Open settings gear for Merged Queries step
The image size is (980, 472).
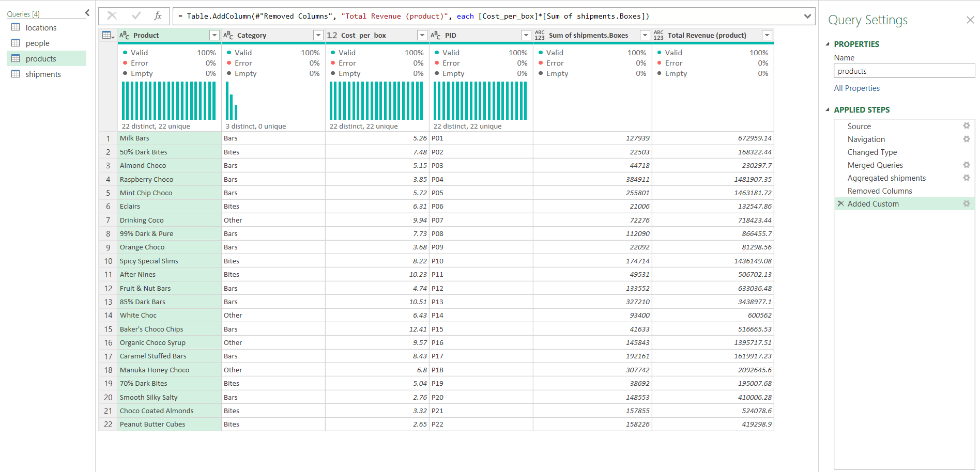[966, 165]
